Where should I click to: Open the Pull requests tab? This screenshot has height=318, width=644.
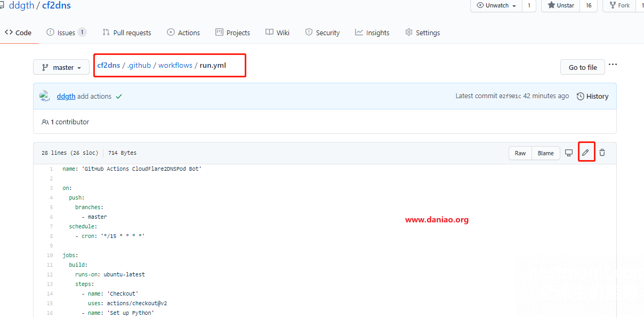[x=127, y=33]
